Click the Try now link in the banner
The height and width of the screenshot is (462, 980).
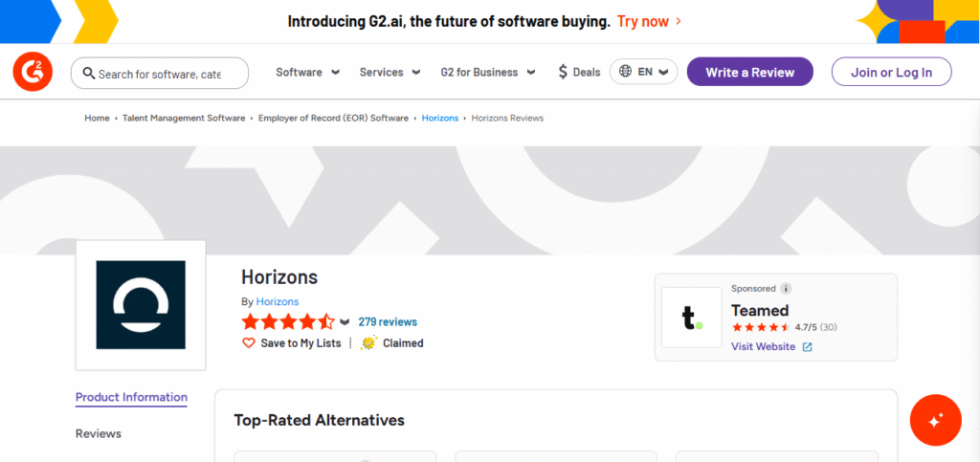[649, 21]
